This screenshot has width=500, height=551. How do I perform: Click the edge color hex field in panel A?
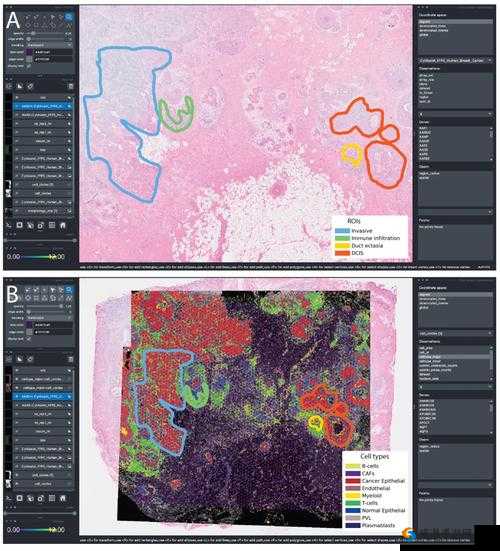coord(53,59)
